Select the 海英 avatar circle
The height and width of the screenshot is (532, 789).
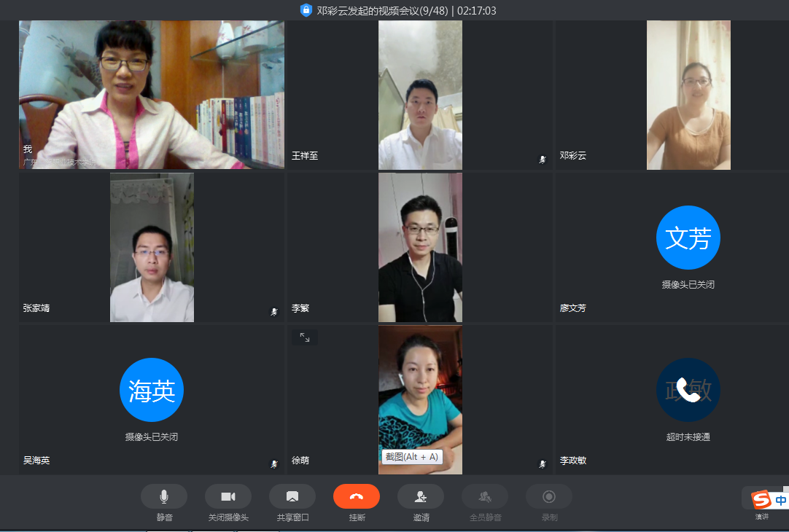point(151,390)
